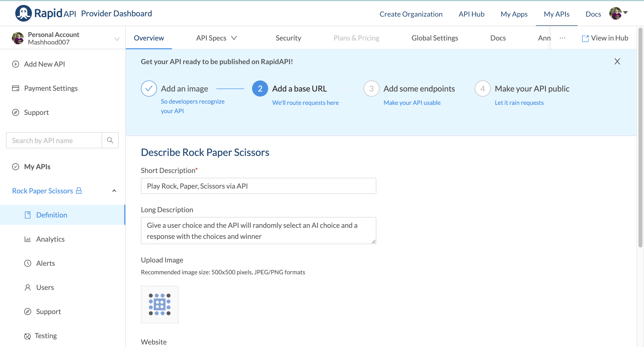
Task: Select Add New API in sidebar
Action: point(45,64)
